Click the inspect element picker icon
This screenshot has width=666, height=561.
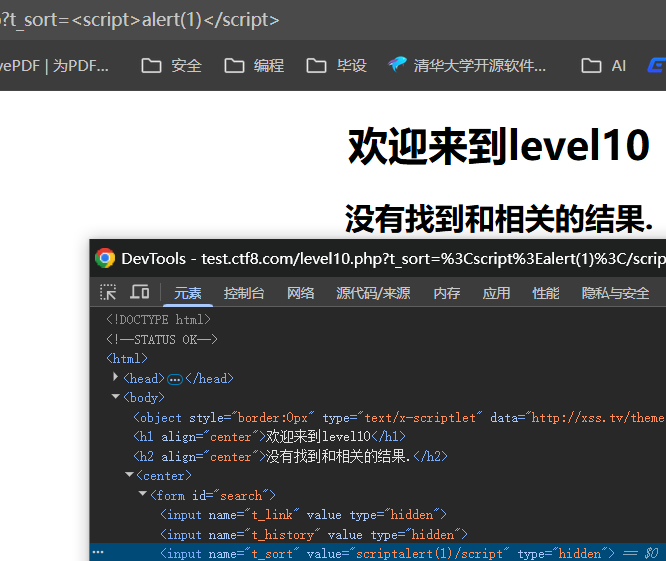[x=108, y=292]
